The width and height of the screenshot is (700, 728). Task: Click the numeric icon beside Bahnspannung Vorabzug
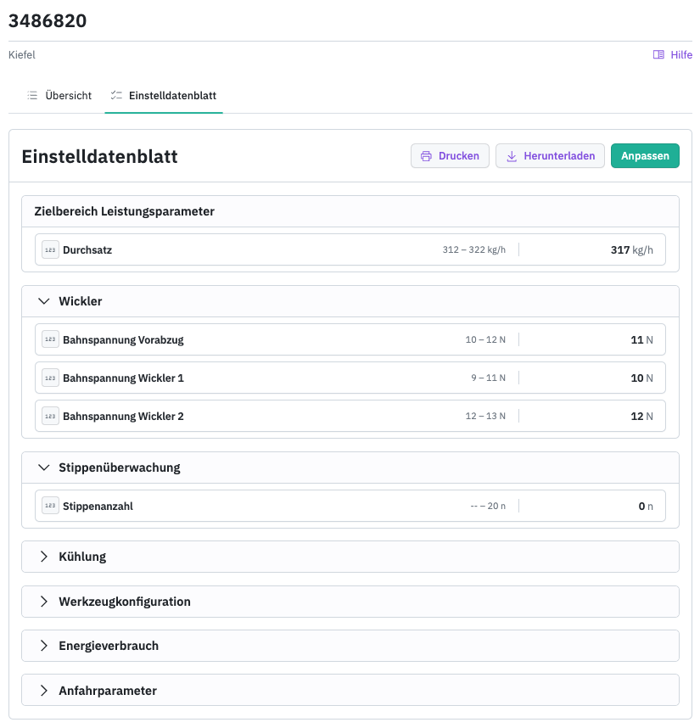point(50,339)
